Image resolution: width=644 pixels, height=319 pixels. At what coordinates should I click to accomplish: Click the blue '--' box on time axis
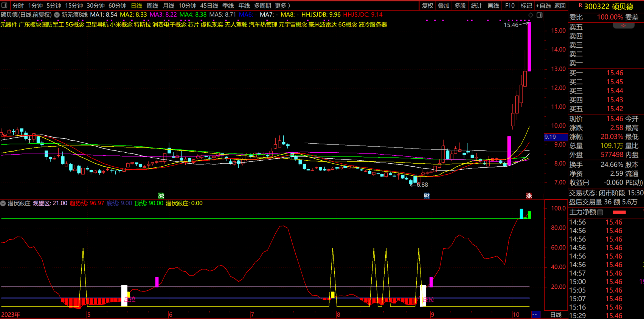536,314
